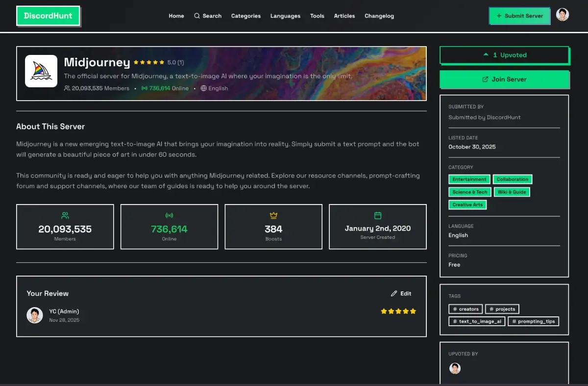This screenshot has height=386, width=588.
Task: Select the Science & Tech category tag
Action: [469, 192]
